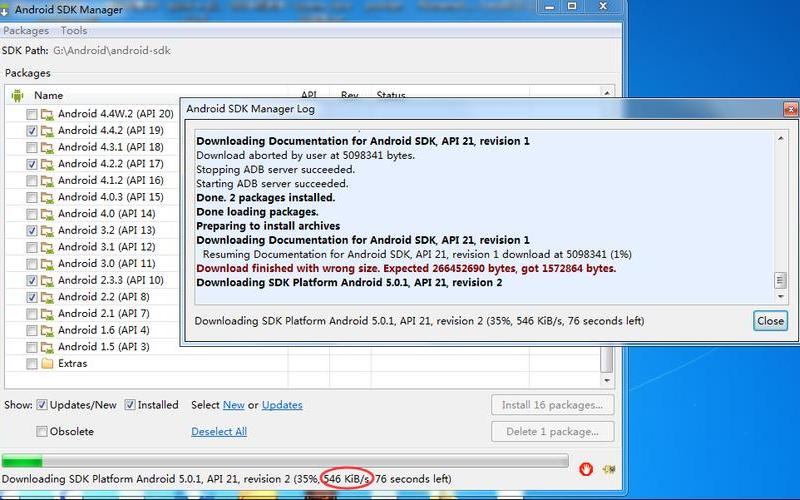This screenshot has width=800, height=500.
Task: Click the Delete 1 package button
Action: tap(553, 432)
